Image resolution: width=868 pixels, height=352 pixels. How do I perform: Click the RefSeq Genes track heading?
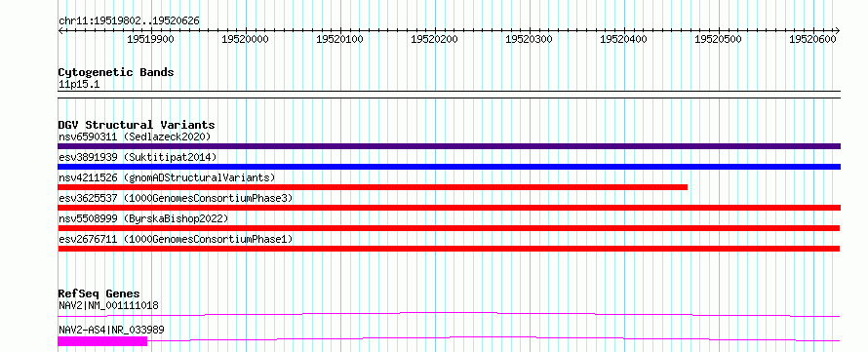[x=99, y=293]
